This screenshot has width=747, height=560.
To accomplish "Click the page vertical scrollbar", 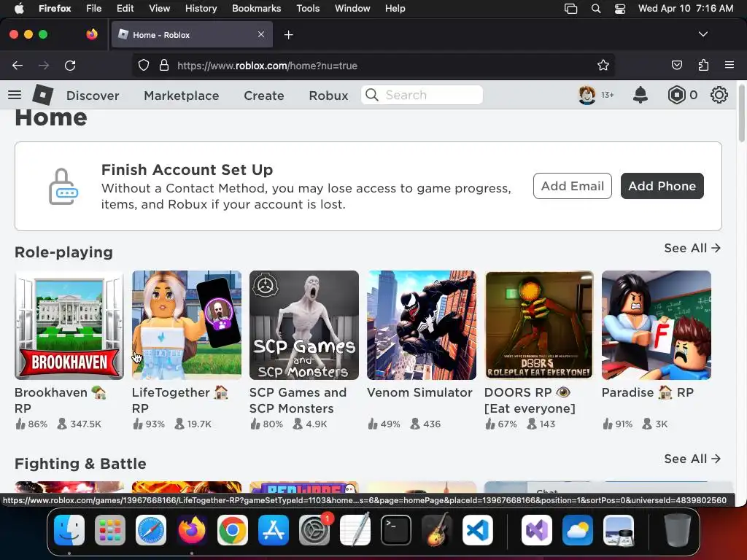I will pos(741,114).
